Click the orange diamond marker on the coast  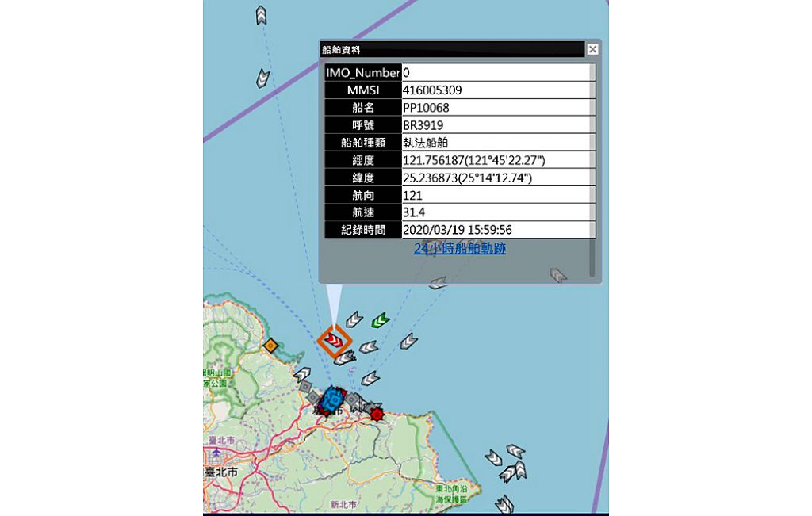pyautogui.click(x=270, y=345)
